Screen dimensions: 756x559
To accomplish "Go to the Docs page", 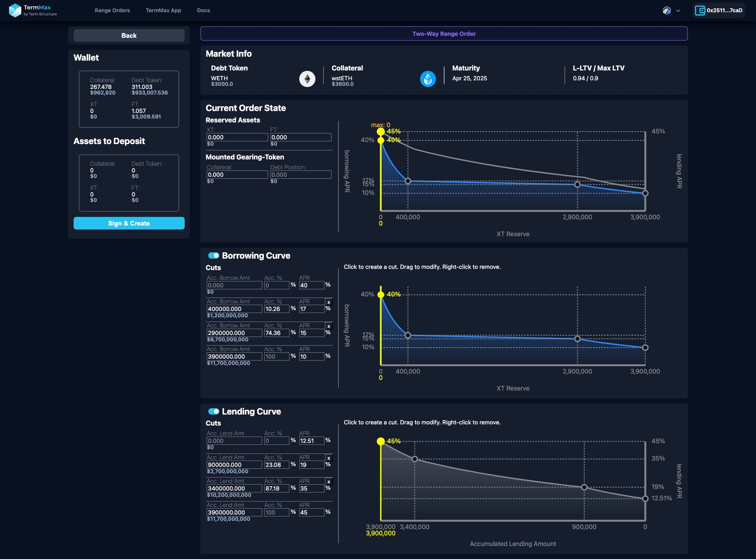I will [203, 10].
